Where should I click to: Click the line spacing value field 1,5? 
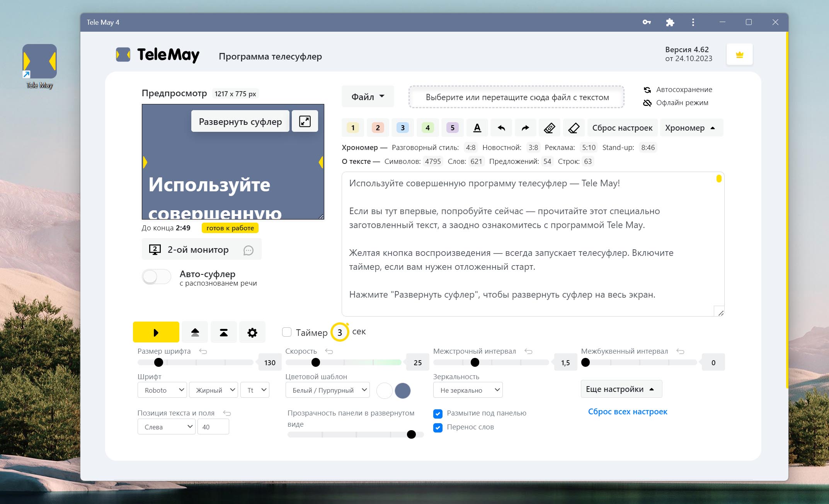tap(565, 362)
